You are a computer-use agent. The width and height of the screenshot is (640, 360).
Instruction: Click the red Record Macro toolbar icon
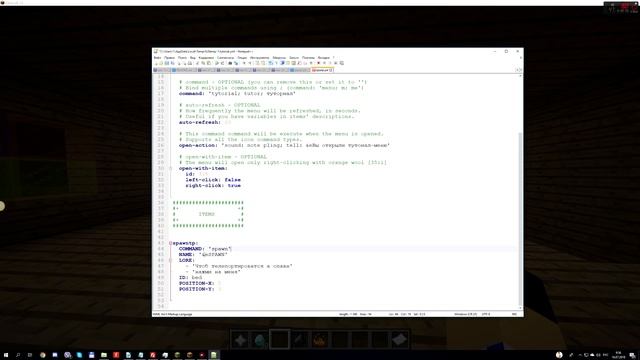click(x=318, y=63)
